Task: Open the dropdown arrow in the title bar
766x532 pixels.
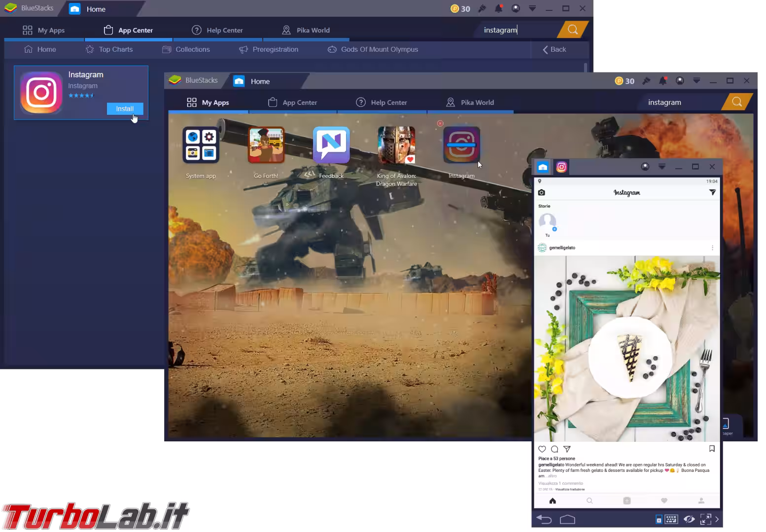Action: click(531, 8)
